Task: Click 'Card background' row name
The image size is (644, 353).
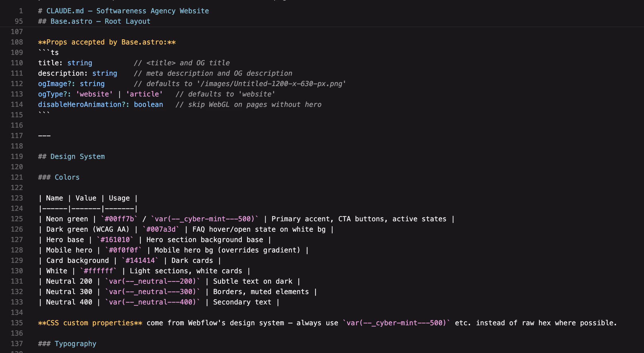Action: pyautogui.click(x=78, y=261)
